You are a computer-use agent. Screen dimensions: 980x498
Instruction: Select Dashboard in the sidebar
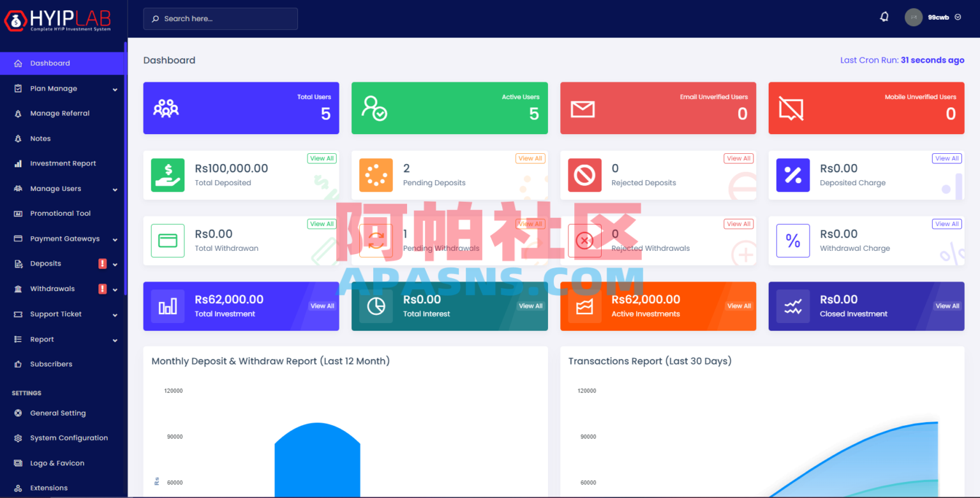point(51,63)
